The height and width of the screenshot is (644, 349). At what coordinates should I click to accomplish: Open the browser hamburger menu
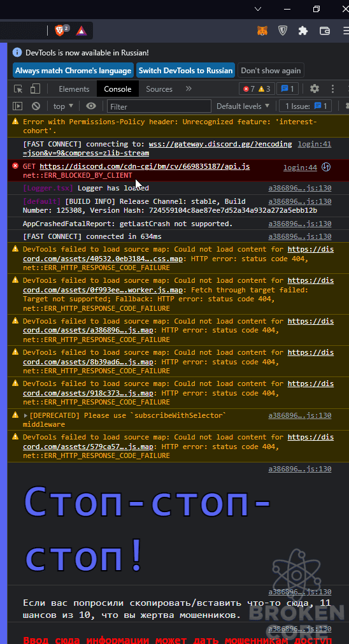point(346,31)
